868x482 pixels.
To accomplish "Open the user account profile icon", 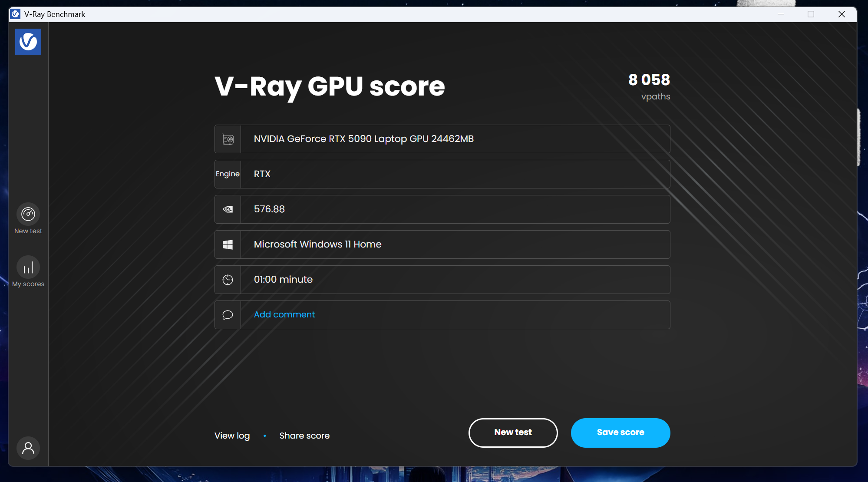I will 28,448.
